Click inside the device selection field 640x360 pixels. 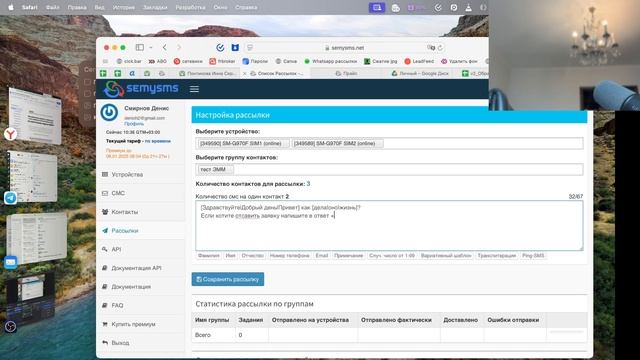[389, 143]
